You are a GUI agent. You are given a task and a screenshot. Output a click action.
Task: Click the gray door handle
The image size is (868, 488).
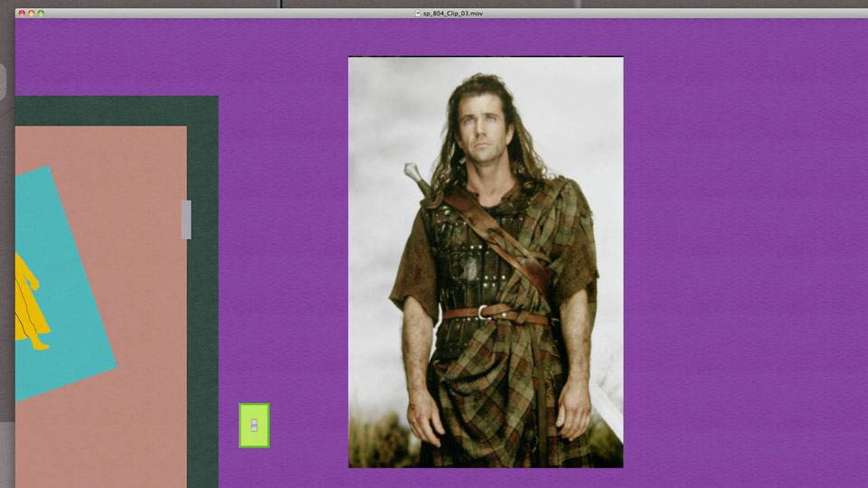tap(186, 220)
